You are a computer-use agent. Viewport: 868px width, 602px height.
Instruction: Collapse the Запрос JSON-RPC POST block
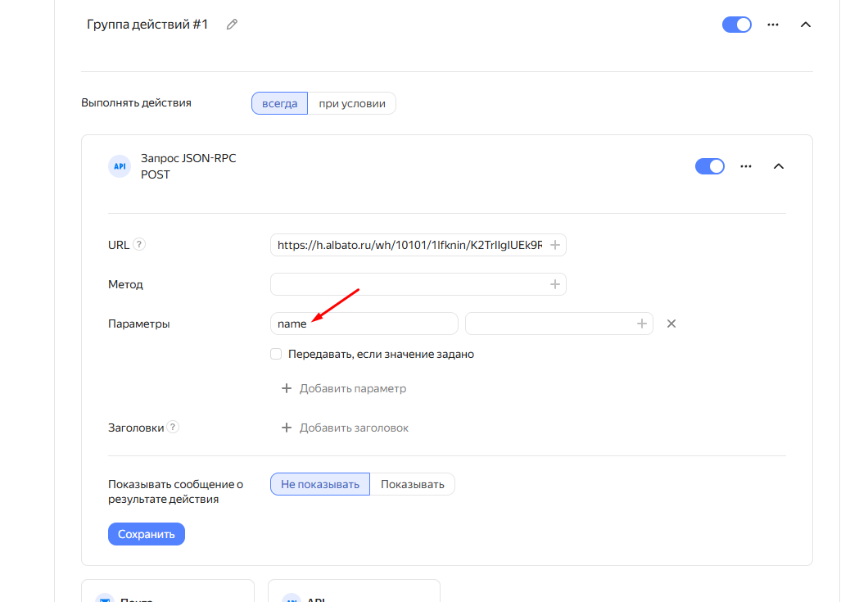click(778, 166)
